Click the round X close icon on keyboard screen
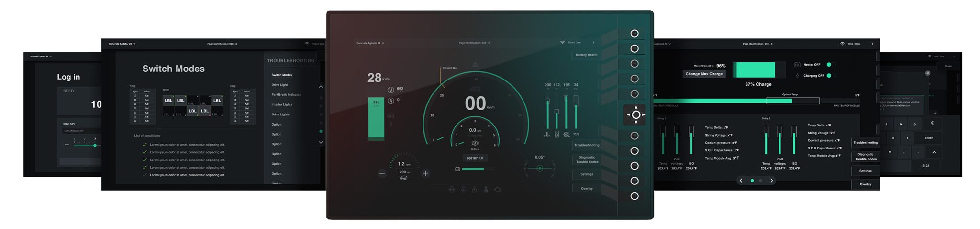 pyautogui.click(x=927, y=73)
